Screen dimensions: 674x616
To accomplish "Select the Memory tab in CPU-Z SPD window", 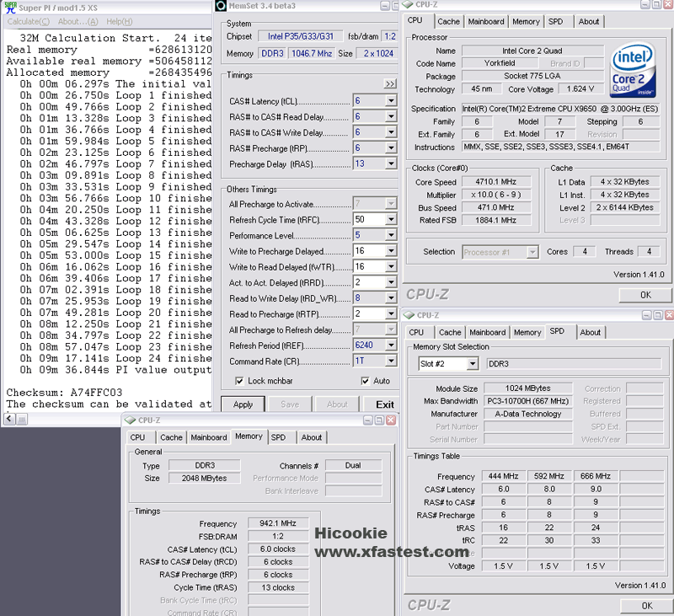I will pyautogui.click(x=527, y=332).
